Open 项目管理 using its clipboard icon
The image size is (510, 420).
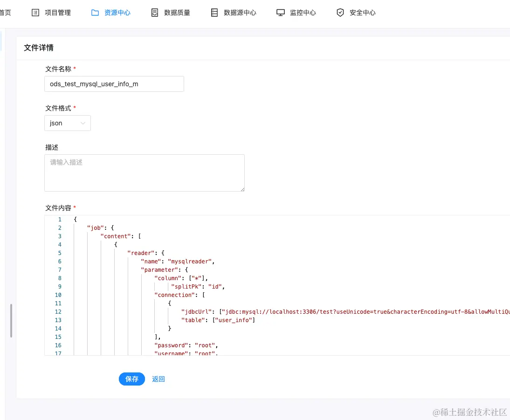click(x=35, y=12)
